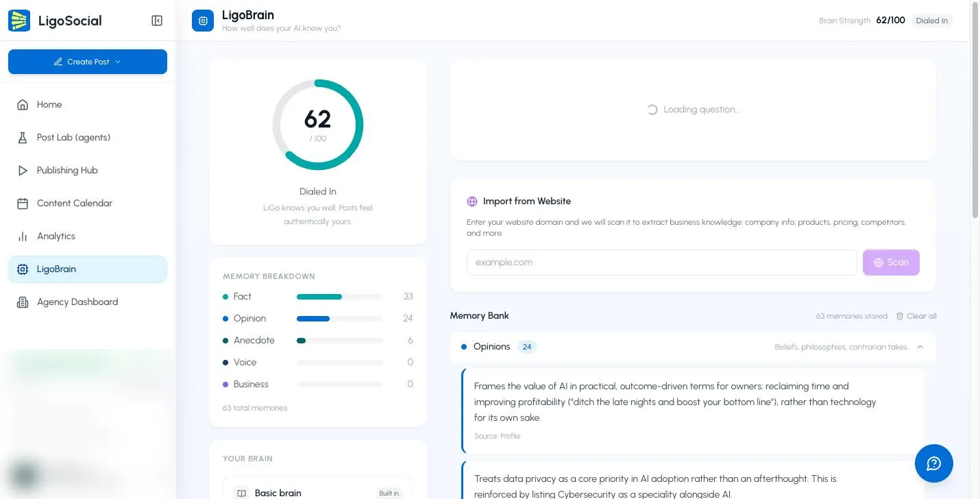This screenshot has height=499, width=980.
Task: Click the 63 memories stored text
Action: pos(851,316)
